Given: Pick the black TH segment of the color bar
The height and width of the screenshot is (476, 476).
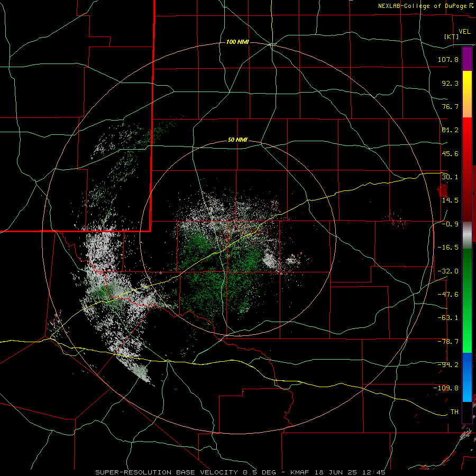Looking at the screenshot, I should [467, 412].
